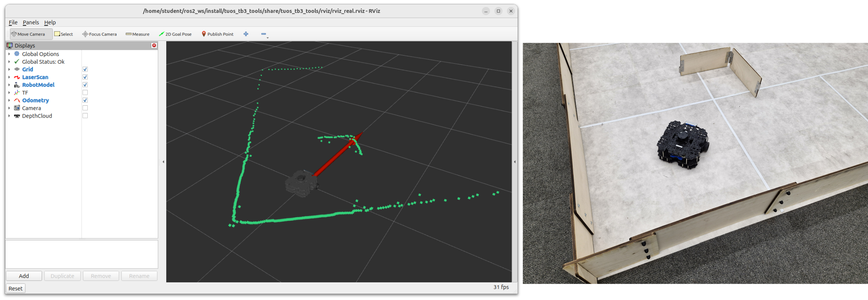Close the Displays panel
868x300 pixels.
tap(154, 46)
